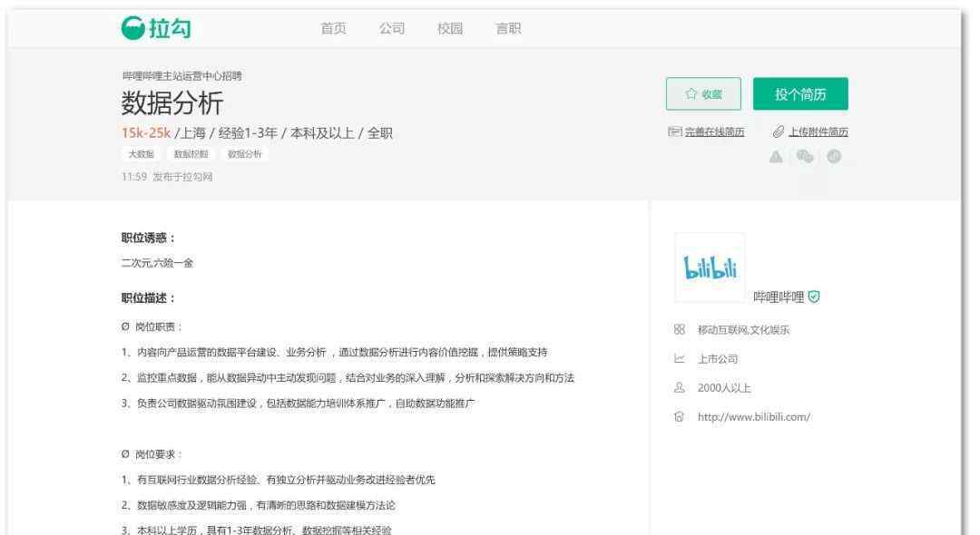This screenshot has width=980, height=535.
Task: Click the chart icon beside 上市公司
Action: tap(680, 358)
